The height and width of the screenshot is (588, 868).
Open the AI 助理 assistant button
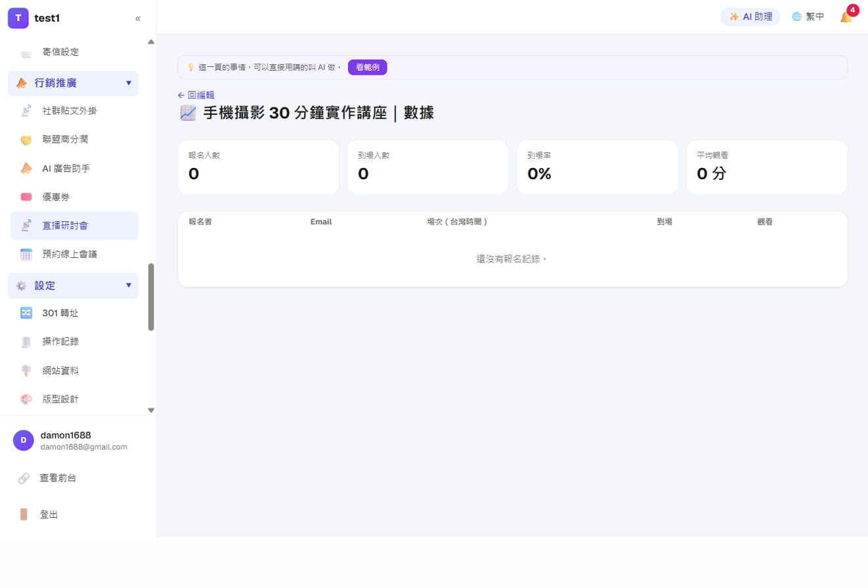[750, 17]
